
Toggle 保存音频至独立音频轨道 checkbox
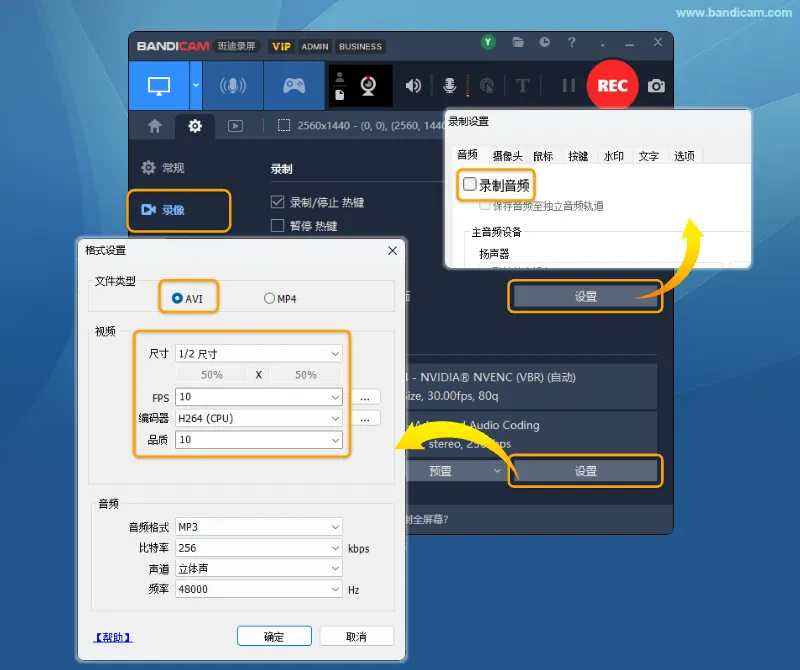click(485, 205)
